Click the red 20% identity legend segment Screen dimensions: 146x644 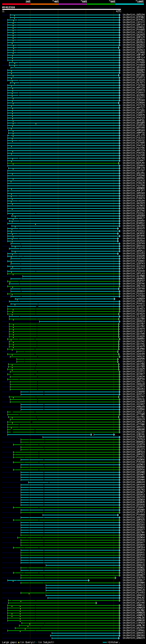point(16,4)
